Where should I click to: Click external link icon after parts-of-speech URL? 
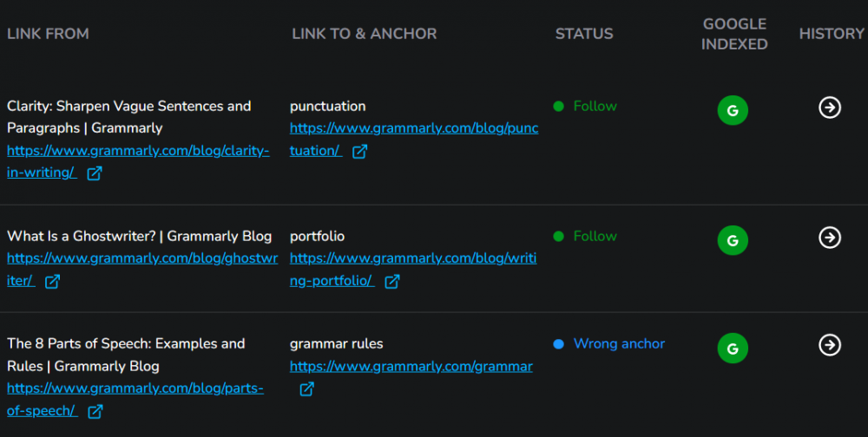point(95,411)
